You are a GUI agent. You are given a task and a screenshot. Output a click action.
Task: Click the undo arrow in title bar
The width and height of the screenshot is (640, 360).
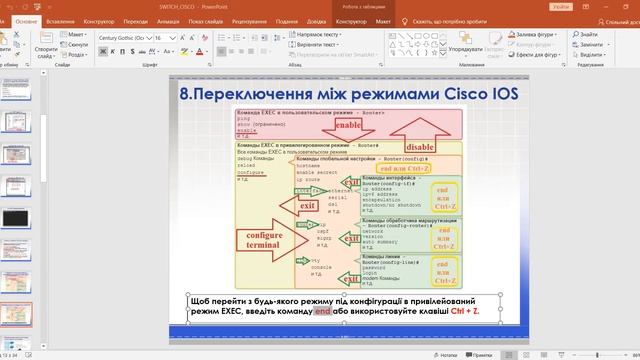pyautogui.click(x=10, y=7)
